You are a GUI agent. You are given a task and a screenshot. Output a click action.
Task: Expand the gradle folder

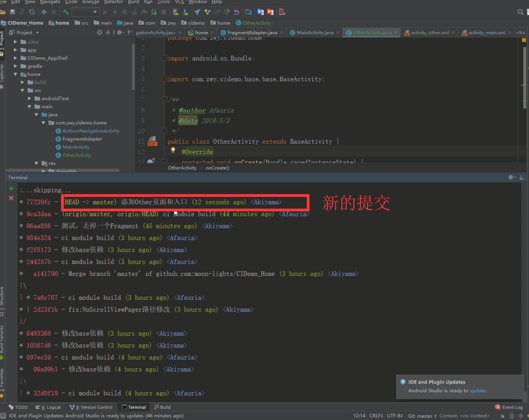pos(15,66)
